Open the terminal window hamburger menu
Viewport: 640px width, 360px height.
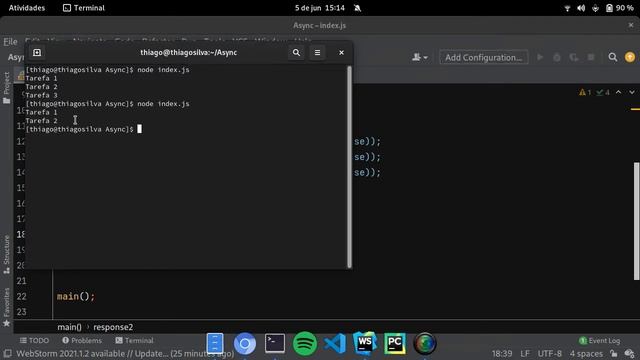click(318, 53)
